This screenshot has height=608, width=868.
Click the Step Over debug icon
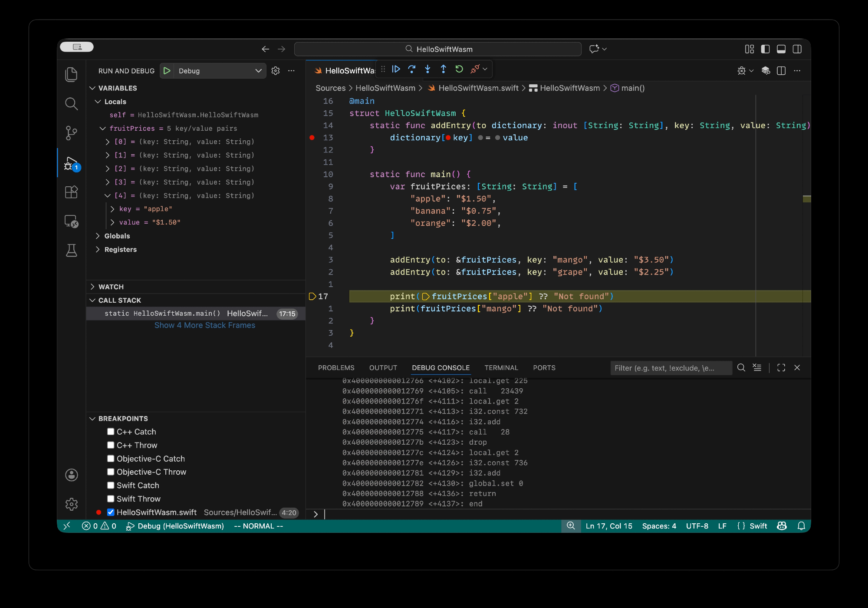coord(412,69)
